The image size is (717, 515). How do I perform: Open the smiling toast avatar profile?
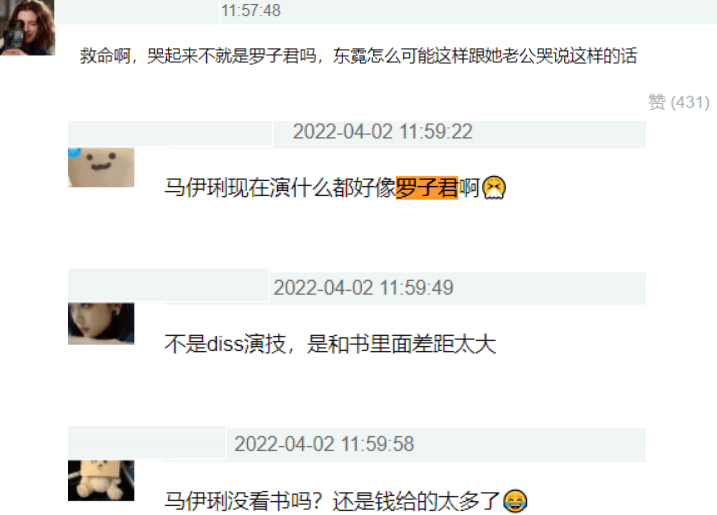pos(101,167)
